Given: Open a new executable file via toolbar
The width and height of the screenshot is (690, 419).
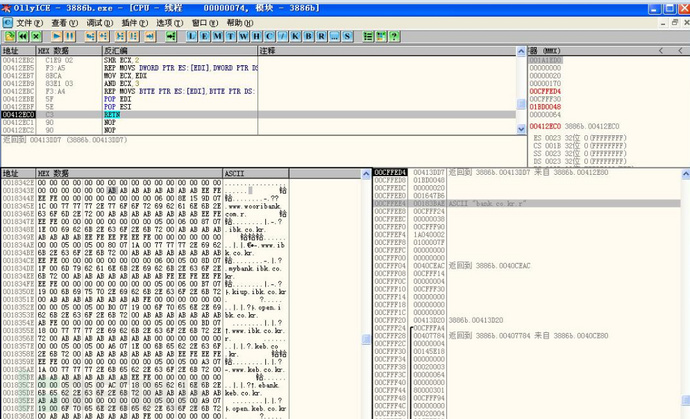Looking at the screenshot, I should (x=10, y=37).
